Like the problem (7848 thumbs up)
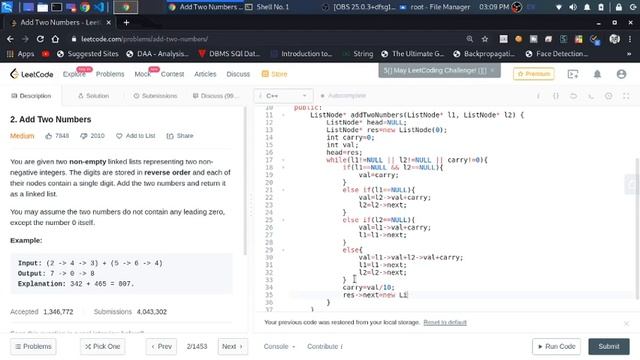The width and height of the screenshot is (640, 360). (x=57, y=136)
